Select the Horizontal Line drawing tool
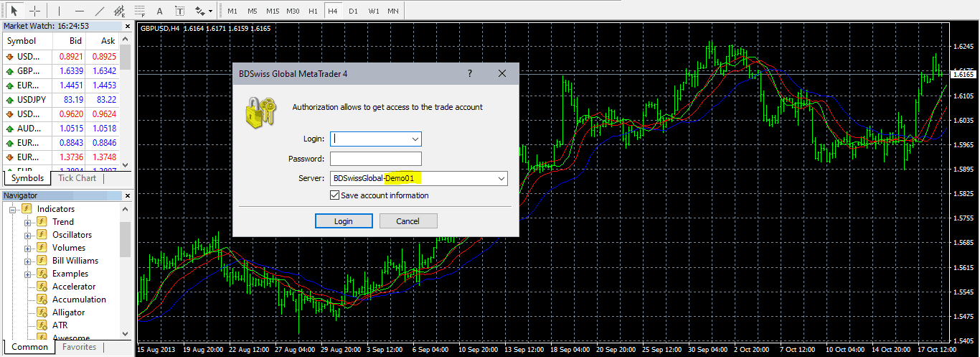Screen dimensions: 980x357 pos(79,11)
